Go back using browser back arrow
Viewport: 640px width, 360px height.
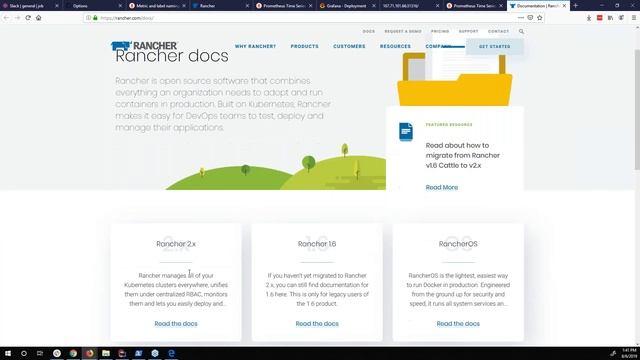[x=6, y=18]
